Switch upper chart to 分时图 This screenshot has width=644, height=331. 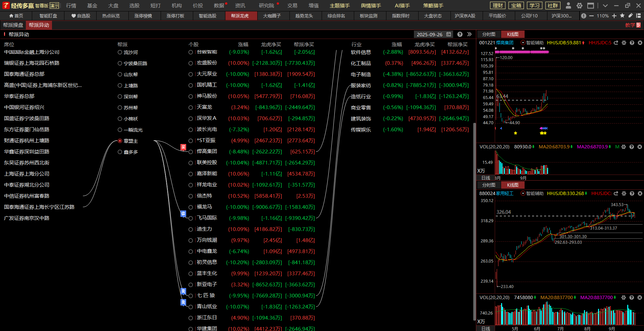pos(489,34)
